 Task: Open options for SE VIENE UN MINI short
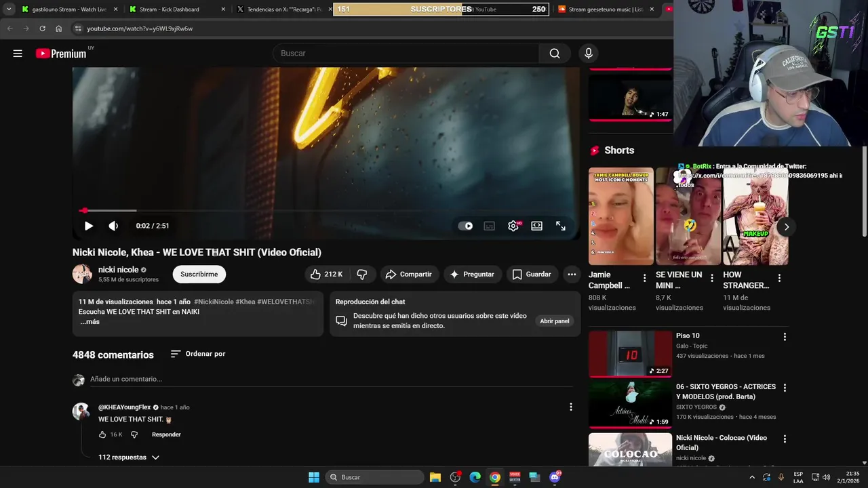(712, 278)
